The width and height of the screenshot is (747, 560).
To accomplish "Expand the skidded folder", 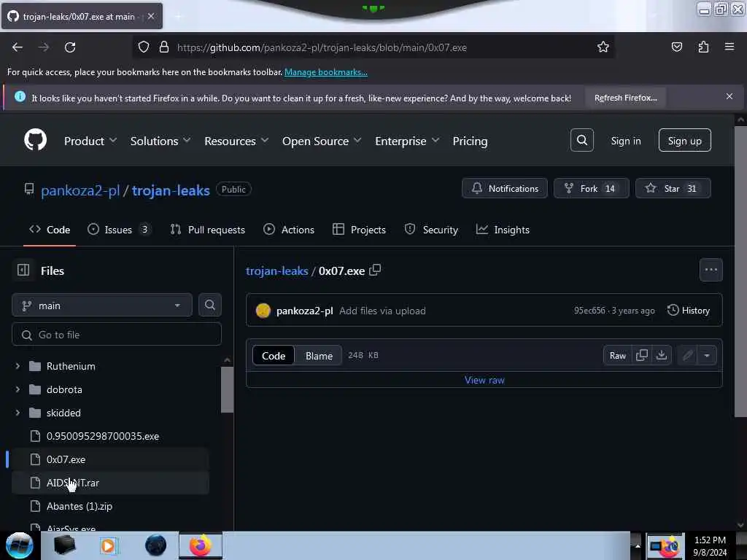I will click(18, 413).
